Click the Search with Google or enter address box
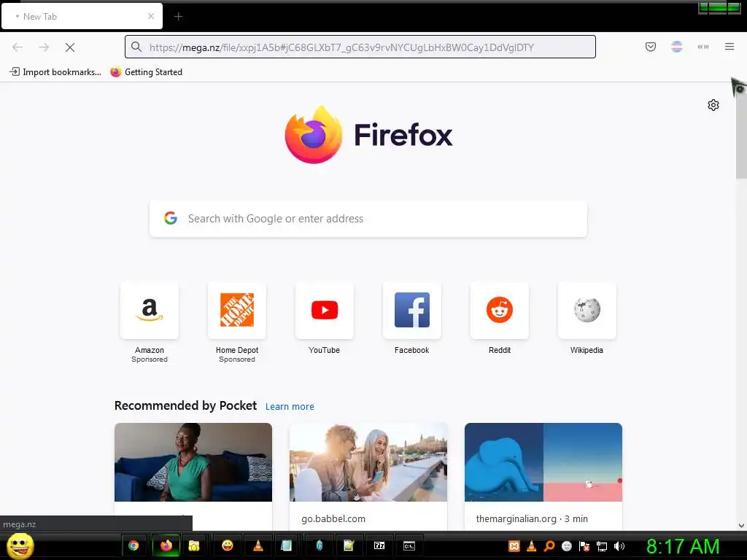The width and height of the screenshot is (747, 560). coord(368,219)
